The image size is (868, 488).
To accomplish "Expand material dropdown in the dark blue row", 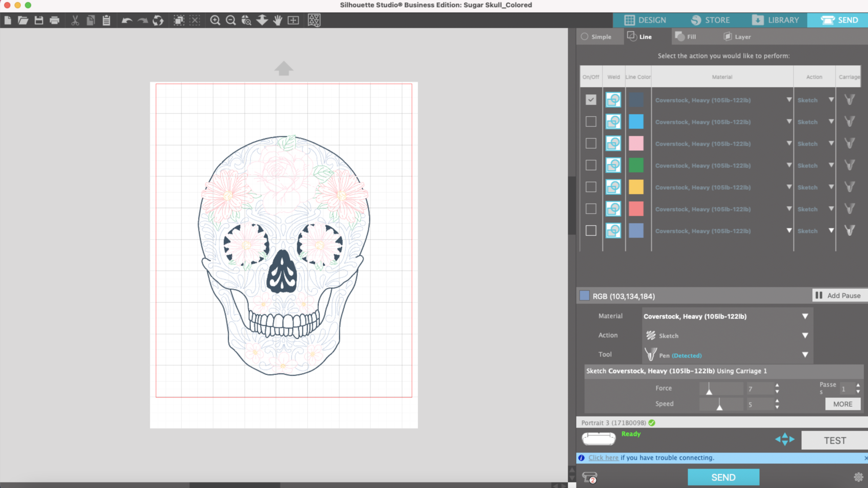I will 789,100.
